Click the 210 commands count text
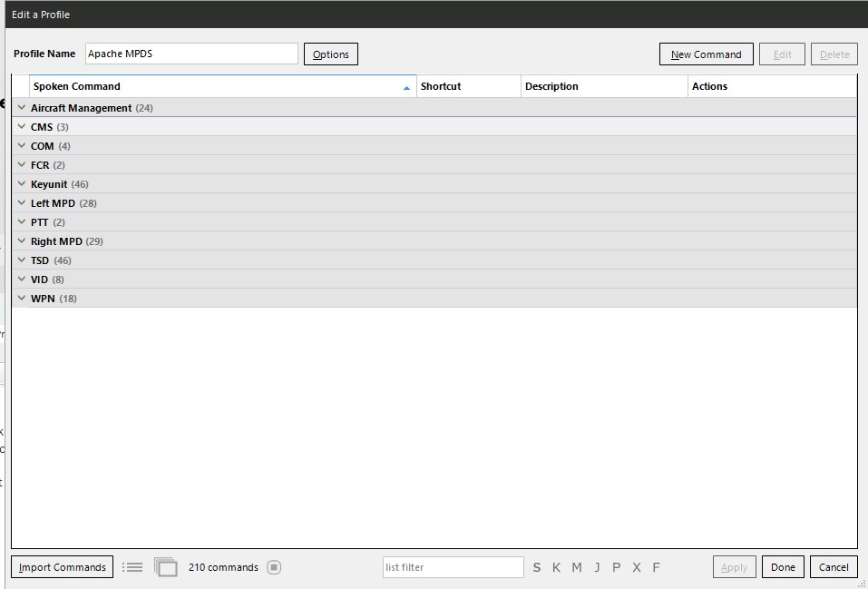This screenshot has height=589, width=868. pyautogui.click(x=223, y=567)
